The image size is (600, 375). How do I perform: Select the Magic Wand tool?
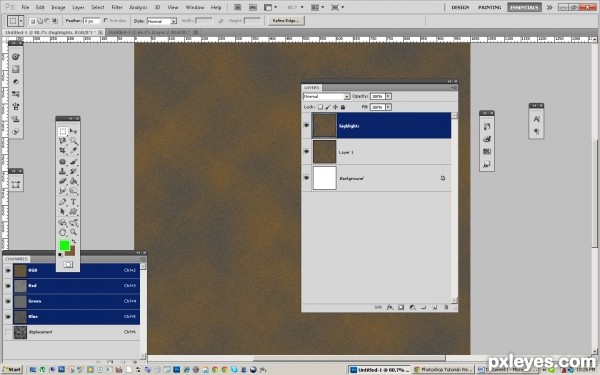[73, 141]
